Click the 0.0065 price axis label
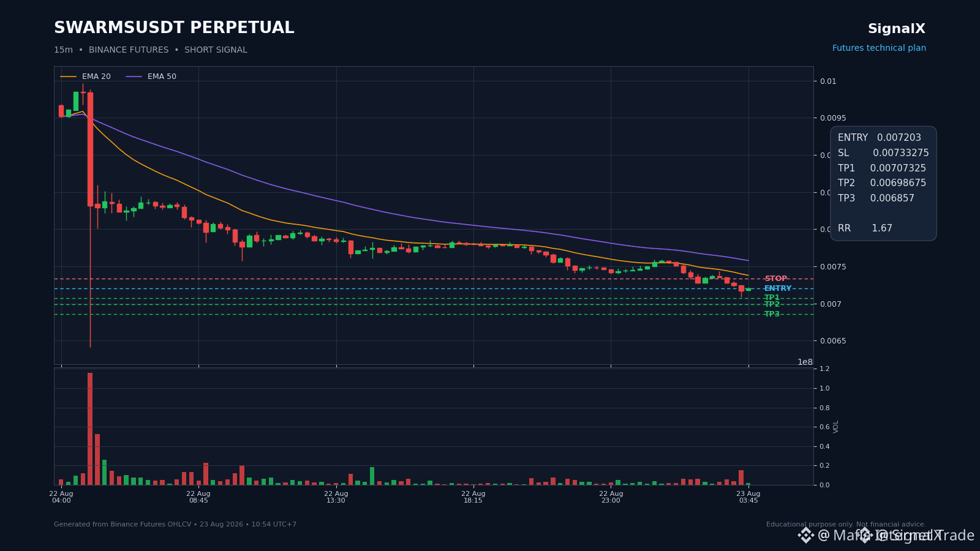Screen dimensions: 980x551 pyautogui.click(x=832, y=341)
